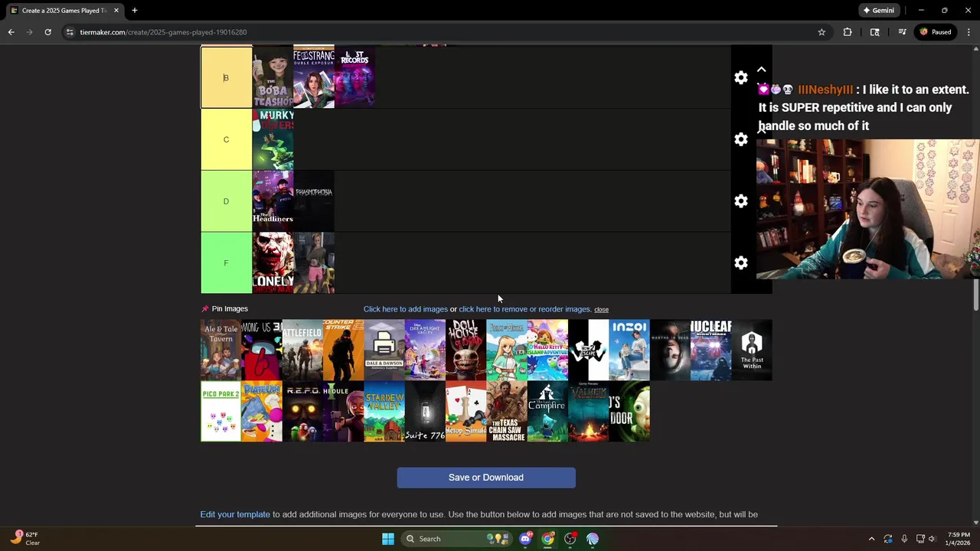Reload the page with refresh icon
Screen dimensions: 980x551
47,32
